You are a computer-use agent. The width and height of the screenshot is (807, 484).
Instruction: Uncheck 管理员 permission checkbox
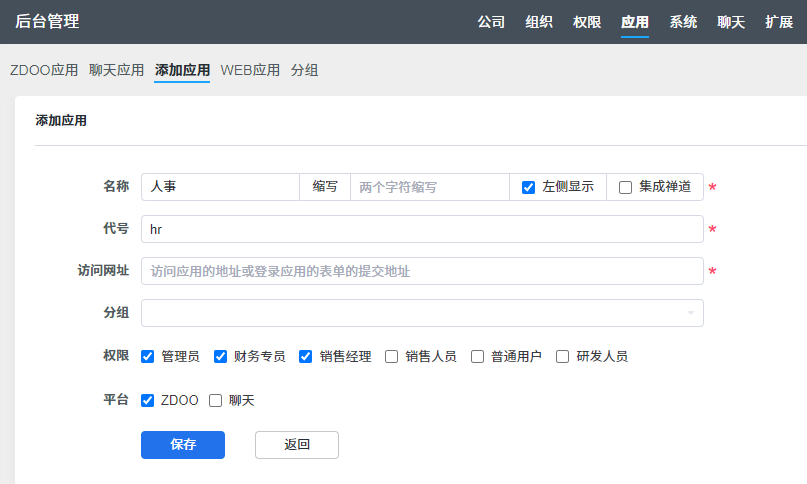(x=148, y=356)
